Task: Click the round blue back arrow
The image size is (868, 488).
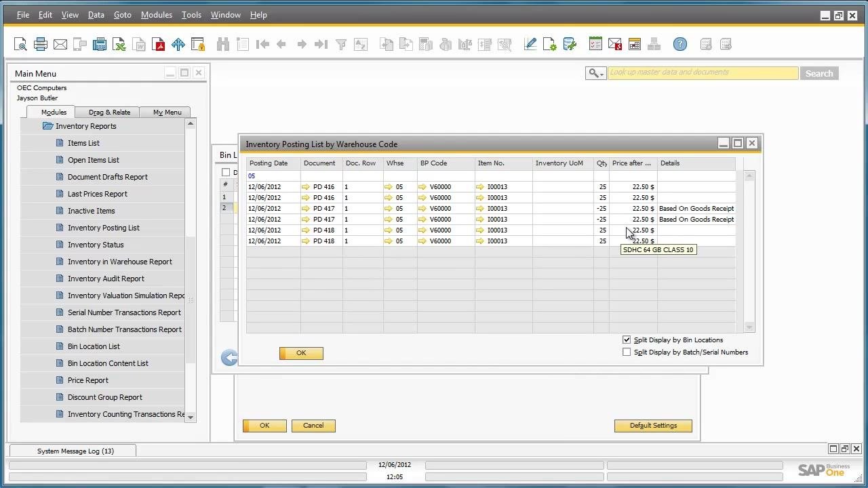Action: [230, 357]
